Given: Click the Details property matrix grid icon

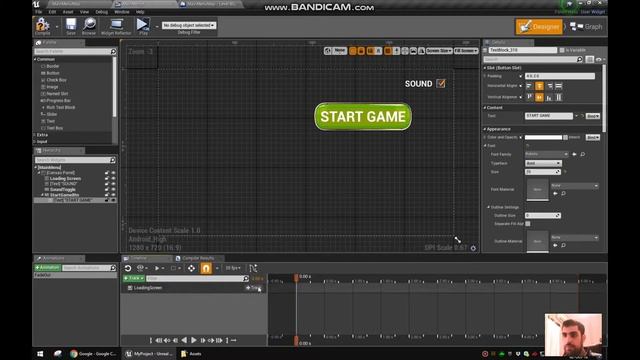Looking at the screenshot, I should [x=589, y=60].
